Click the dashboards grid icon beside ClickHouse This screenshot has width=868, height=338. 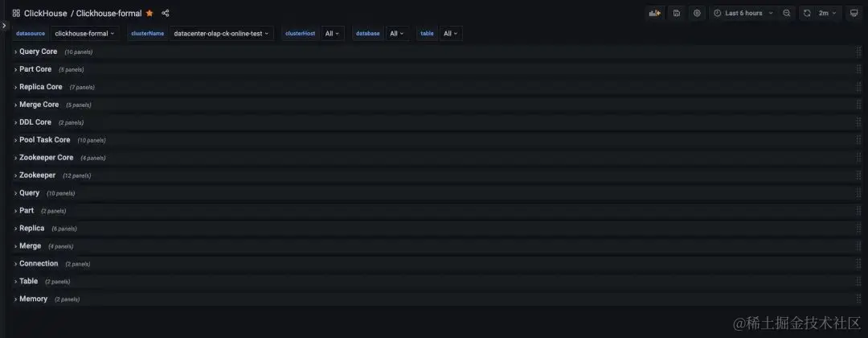pyautogui.click(x=16, y=13)
